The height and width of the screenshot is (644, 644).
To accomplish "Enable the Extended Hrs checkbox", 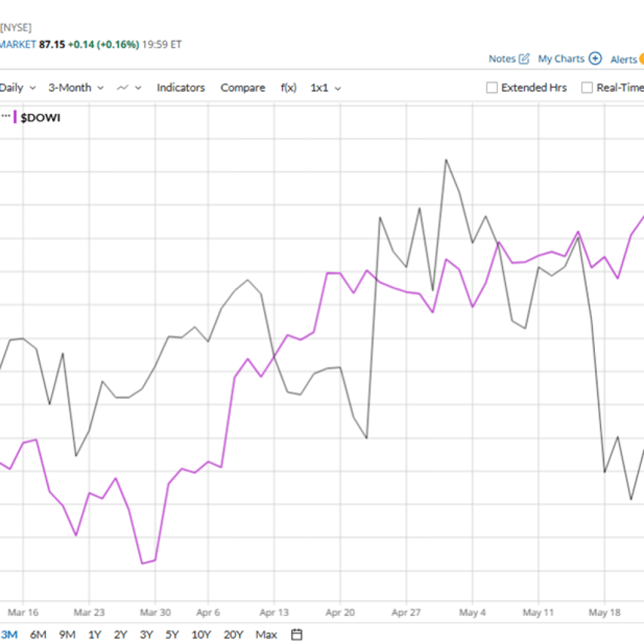I will [492, 87].
